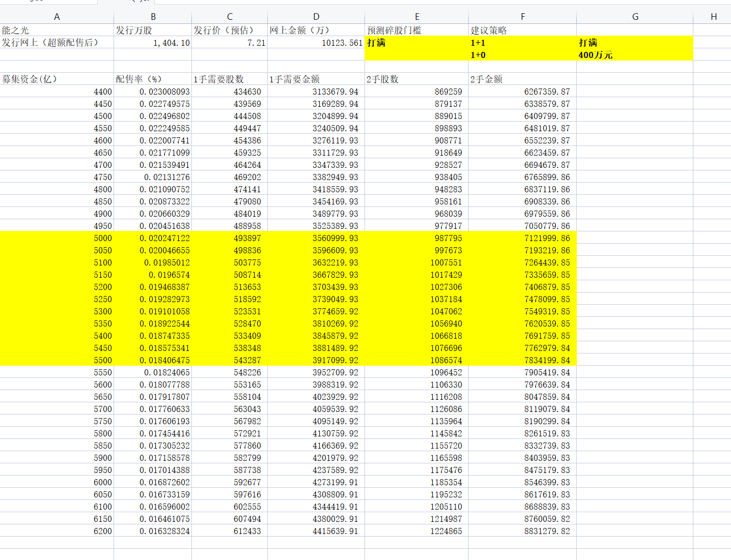The width and height of the screenshot is (731, 560).
Task: Select cell with value 7121999.86
Action: (522, 238)
